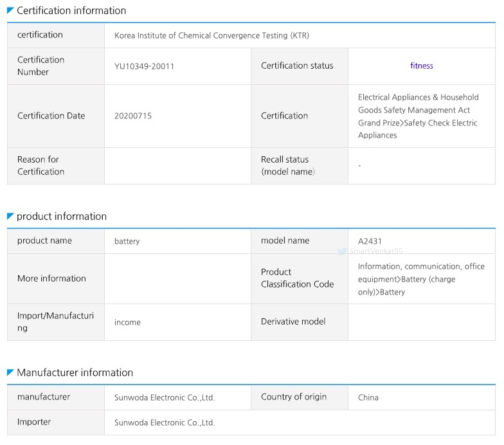This screenshot has height=445, width=504.
Task: Click the empty Derivative model cell
Action: (421, 322)
